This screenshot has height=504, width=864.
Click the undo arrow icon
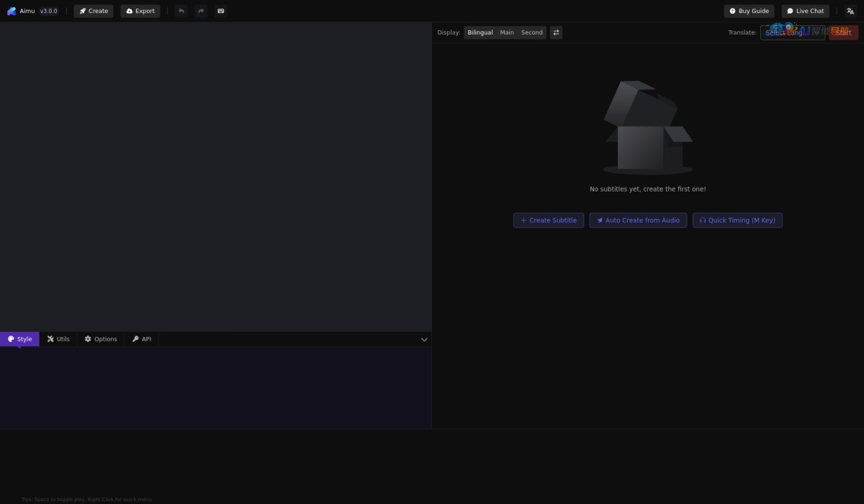click(x=181, y=11)
